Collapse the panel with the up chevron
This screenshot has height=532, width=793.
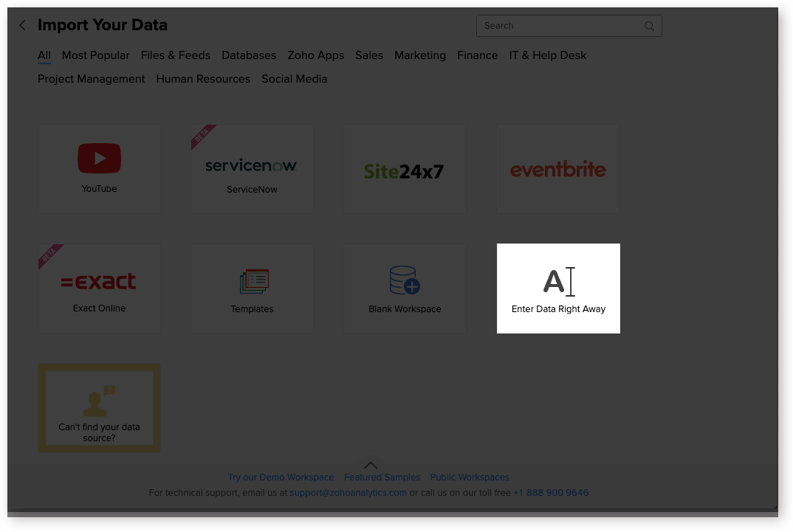(370, 465)
